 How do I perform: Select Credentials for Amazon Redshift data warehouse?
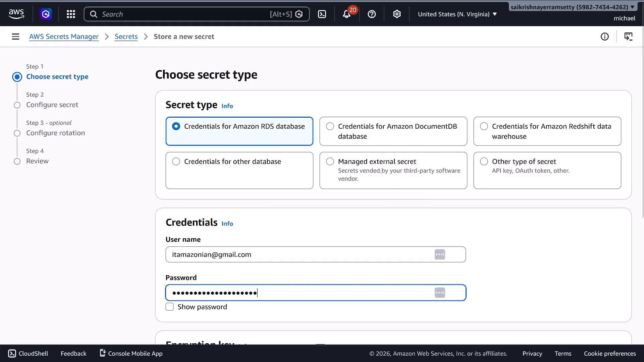pos(547,131)
